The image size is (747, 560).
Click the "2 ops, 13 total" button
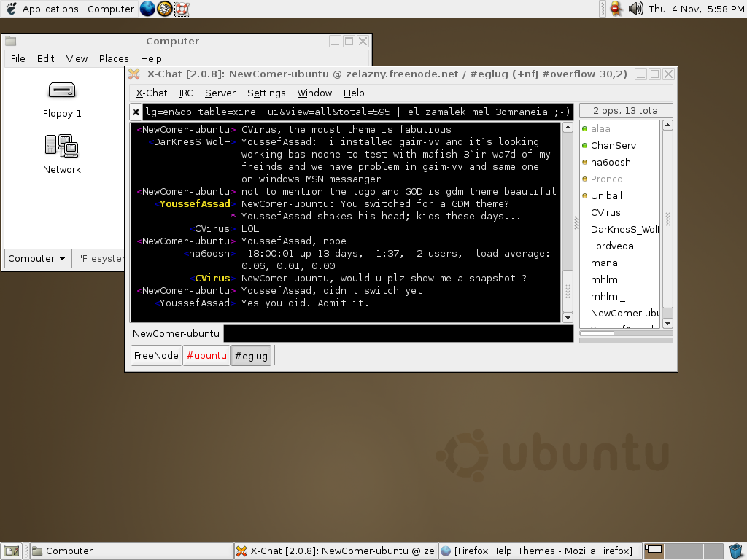click(x=625, y=110)
